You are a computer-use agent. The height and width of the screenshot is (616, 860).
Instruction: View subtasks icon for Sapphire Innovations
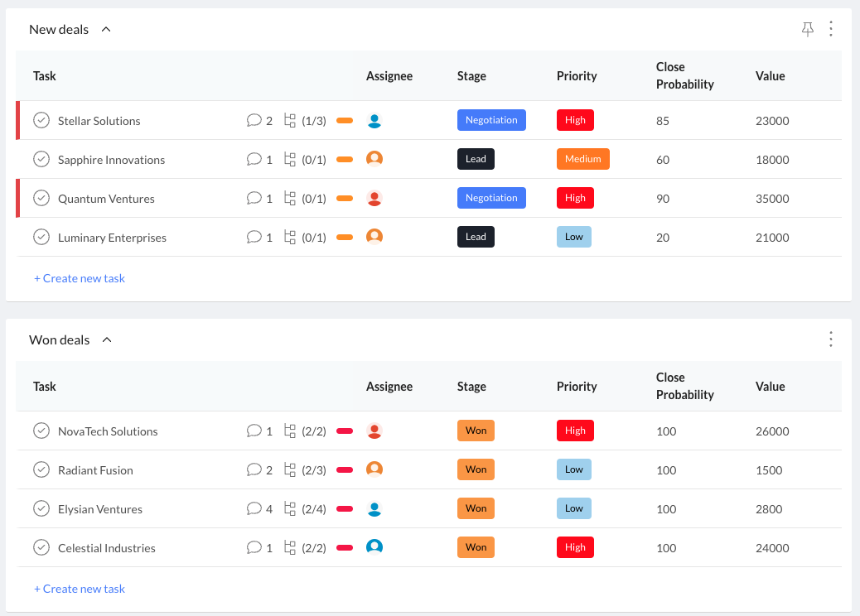click(290, 159)
